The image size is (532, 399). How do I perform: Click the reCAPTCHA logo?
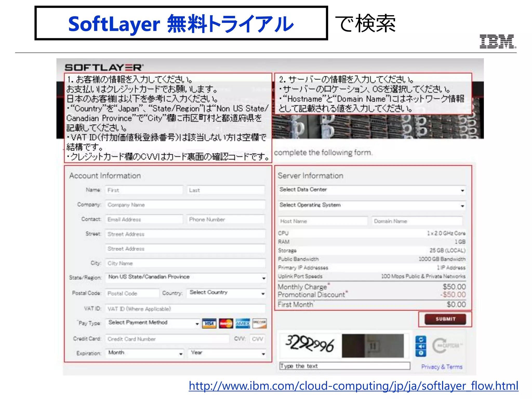coord(447,346)
